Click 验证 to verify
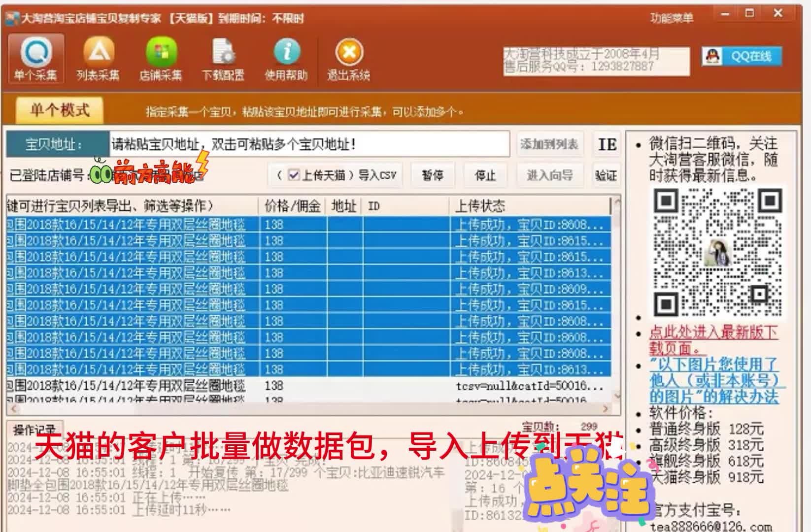Screen dimensions: 811x532 coord(606,175)
